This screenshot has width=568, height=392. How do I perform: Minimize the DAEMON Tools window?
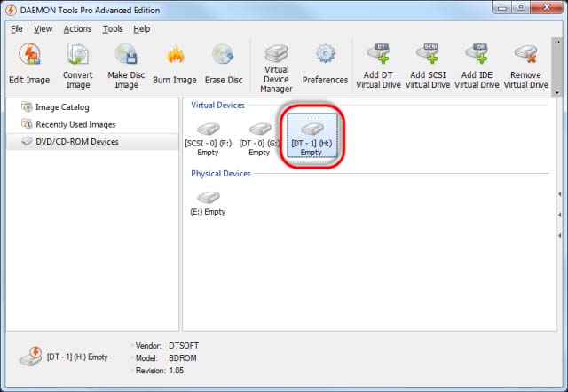(502, 7)
